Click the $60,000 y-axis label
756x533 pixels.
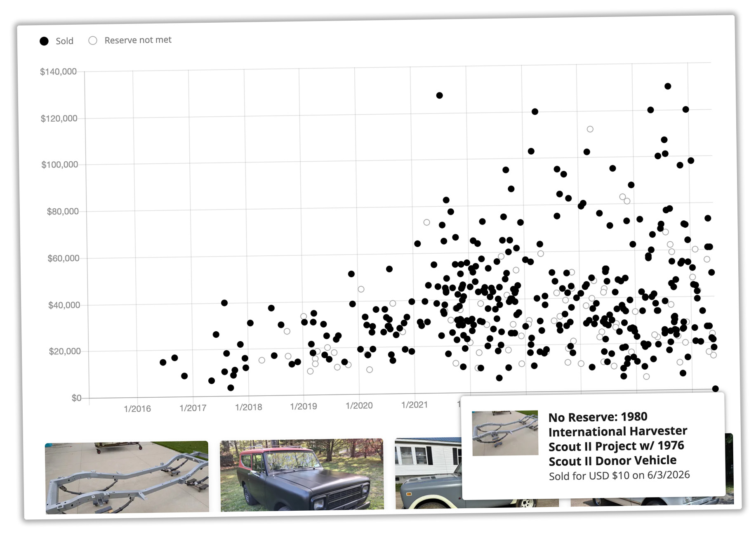(64, 259)
